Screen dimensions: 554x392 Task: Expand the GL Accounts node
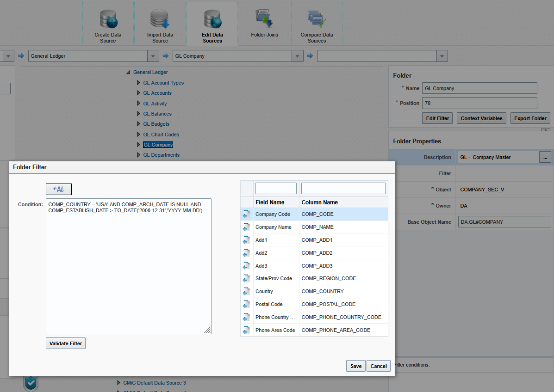138,93
